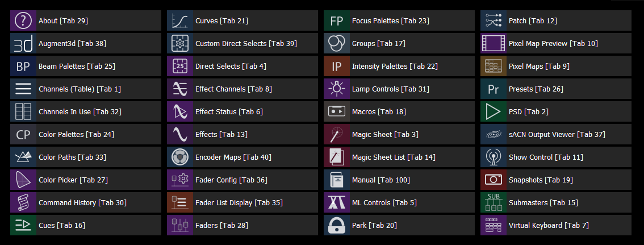Screen dimensions: 644x245
Task: Select the Show Control antenna icon
Action: pyautogui.click(x=494, y=157)
